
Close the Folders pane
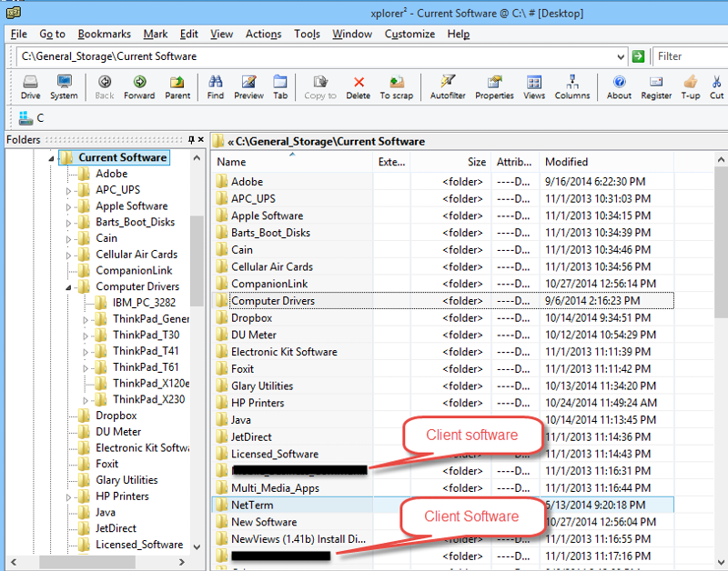(200, 140)
